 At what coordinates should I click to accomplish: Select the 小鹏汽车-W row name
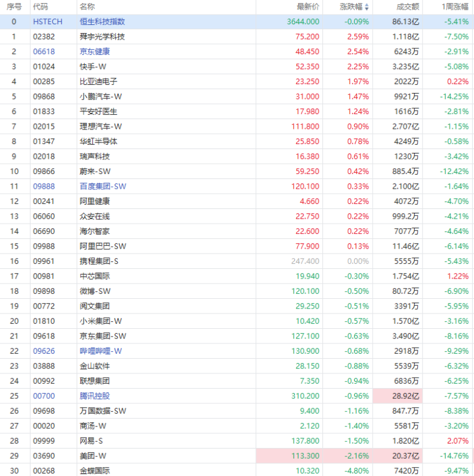click(x=101, y=96)
